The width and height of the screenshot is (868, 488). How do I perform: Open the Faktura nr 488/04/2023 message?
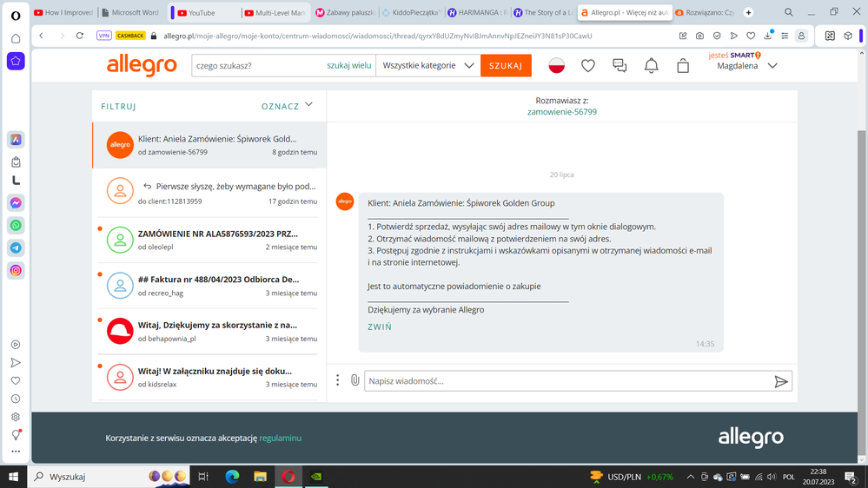[x=209, y=286]
